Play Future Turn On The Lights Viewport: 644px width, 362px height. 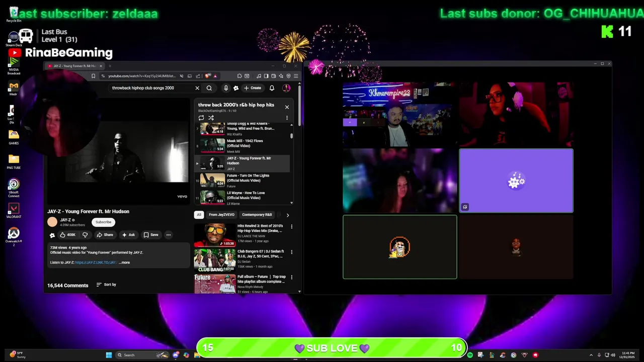click(x=242, y=180)
